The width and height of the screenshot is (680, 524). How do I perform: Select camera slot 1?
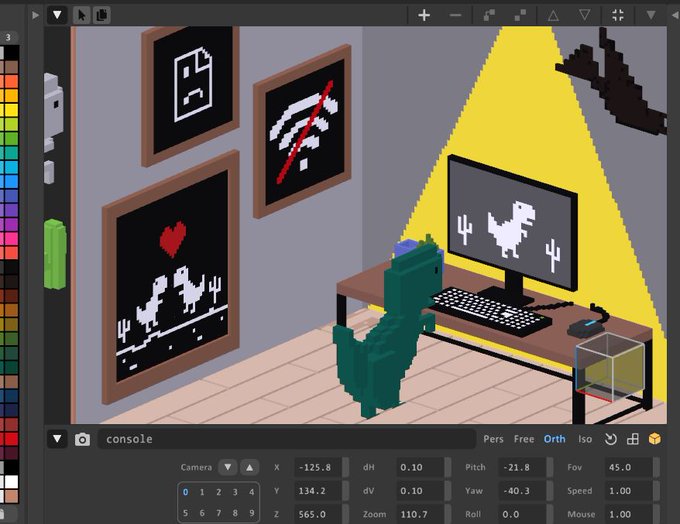(x=202, y=492)
